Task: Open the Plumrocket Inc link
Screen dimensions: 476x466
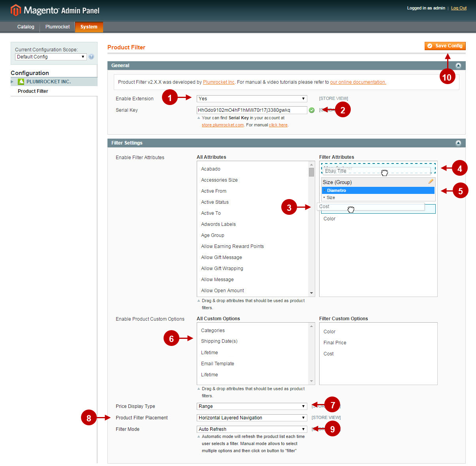Action: [x=219, y=82]
